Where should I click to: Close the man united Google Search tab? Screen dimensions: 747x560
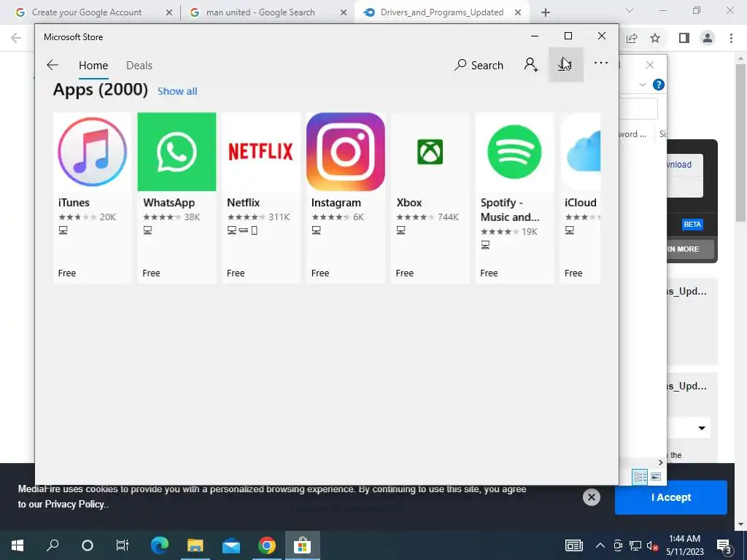(344, 12)
